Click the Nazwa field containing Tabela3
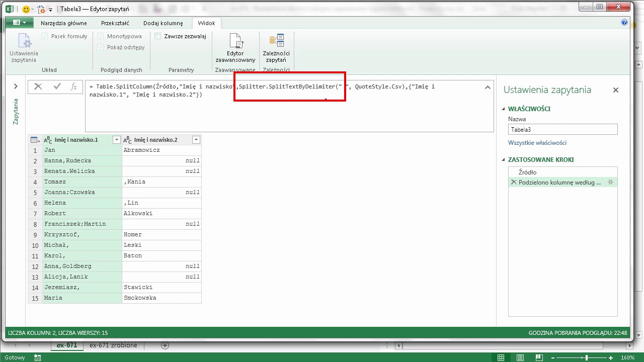 pos(562,129)
